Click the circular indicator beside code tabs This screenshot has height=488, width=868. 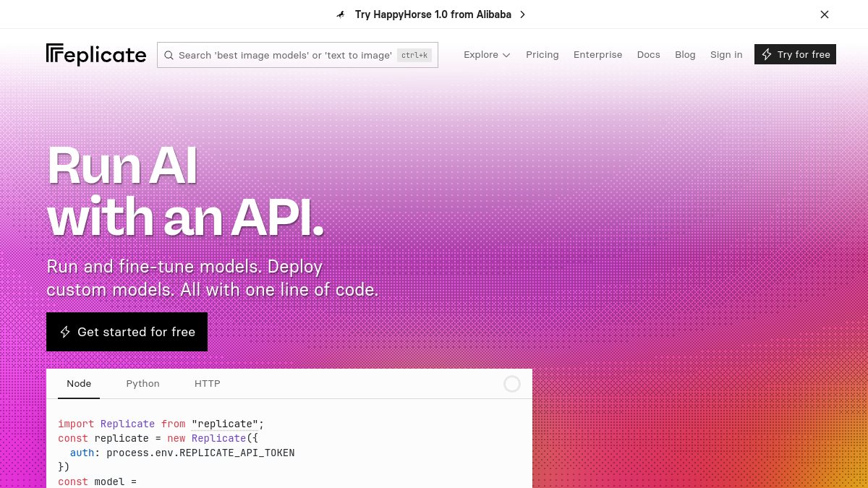512,384
